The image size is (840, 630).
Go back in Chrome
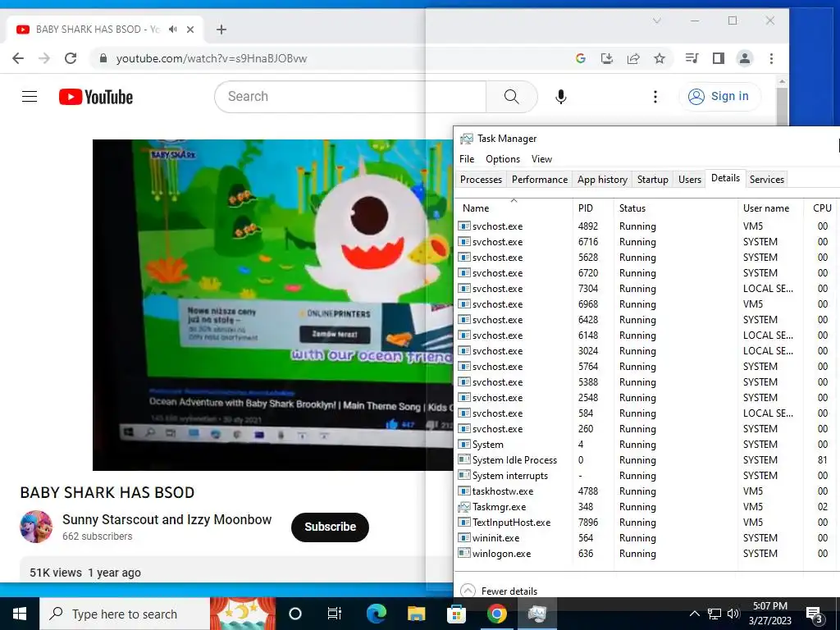[18, 58]
